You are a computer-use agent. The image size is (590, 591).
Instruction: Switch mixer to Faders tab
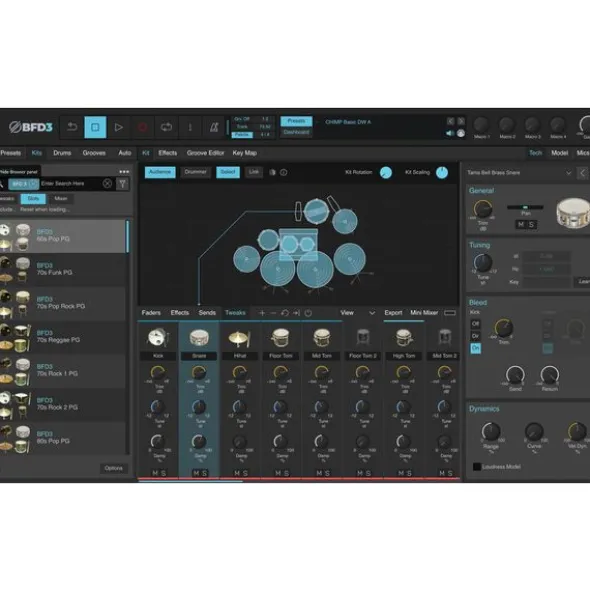151,313
